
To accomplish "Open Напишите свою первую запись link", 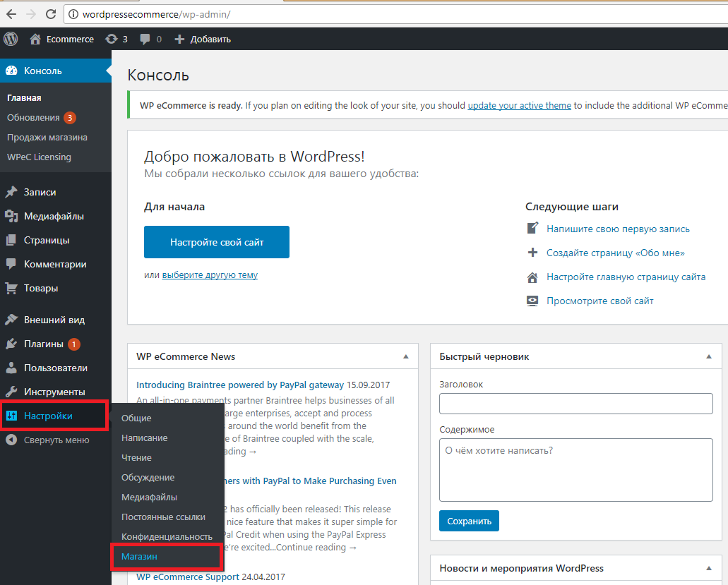I will 618,229.
